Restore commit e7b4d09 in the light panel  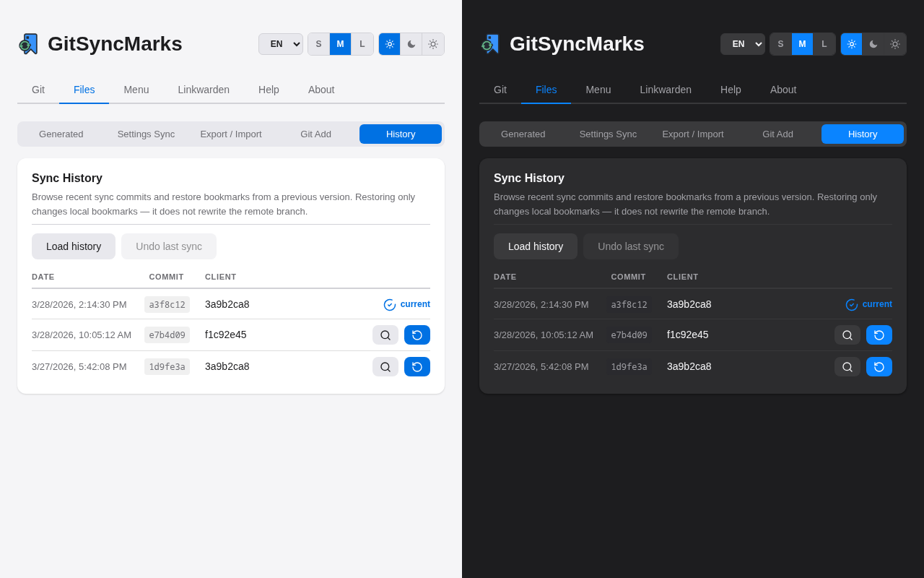point(417,335)
